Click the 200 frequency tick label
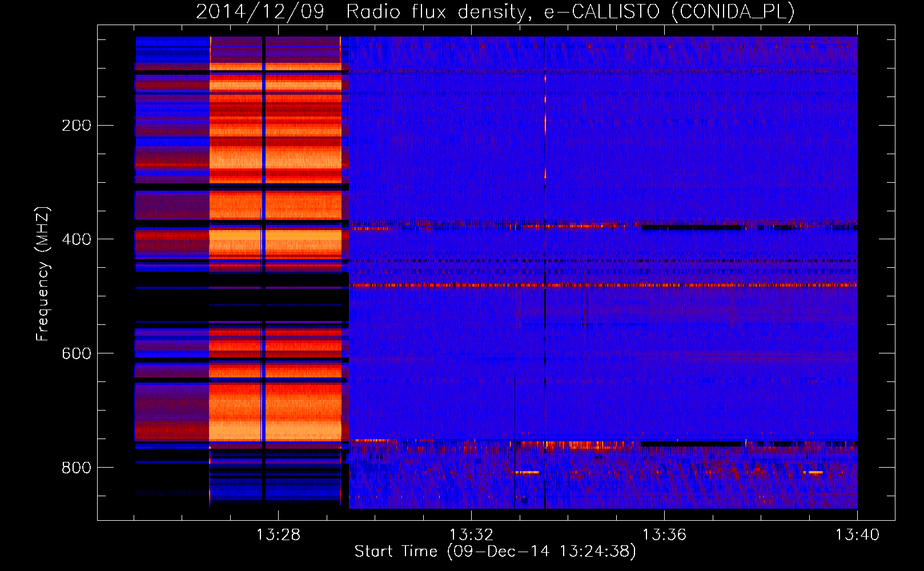Viewport: 924px width, 571px height. (x=77, y=126)
